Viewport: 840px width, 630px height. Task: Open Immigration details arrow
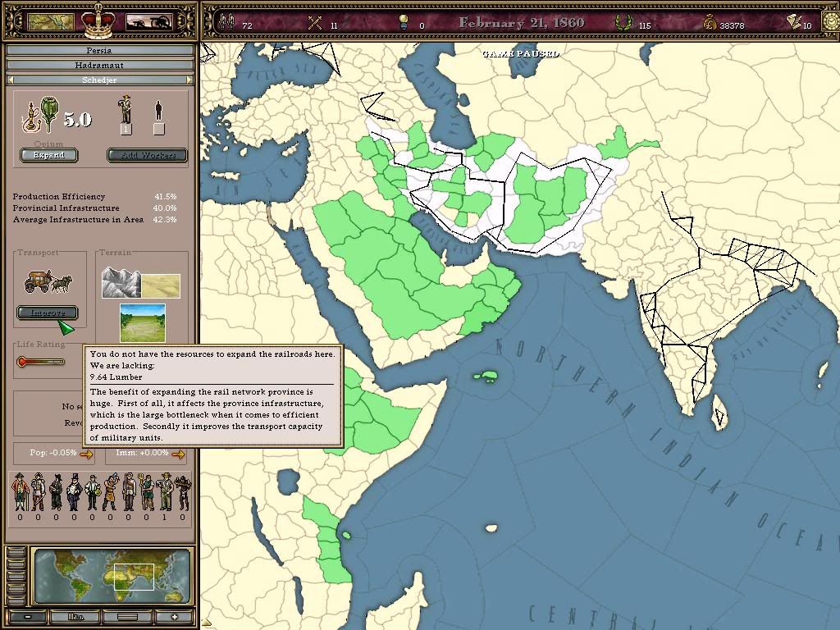click(178, 454)
